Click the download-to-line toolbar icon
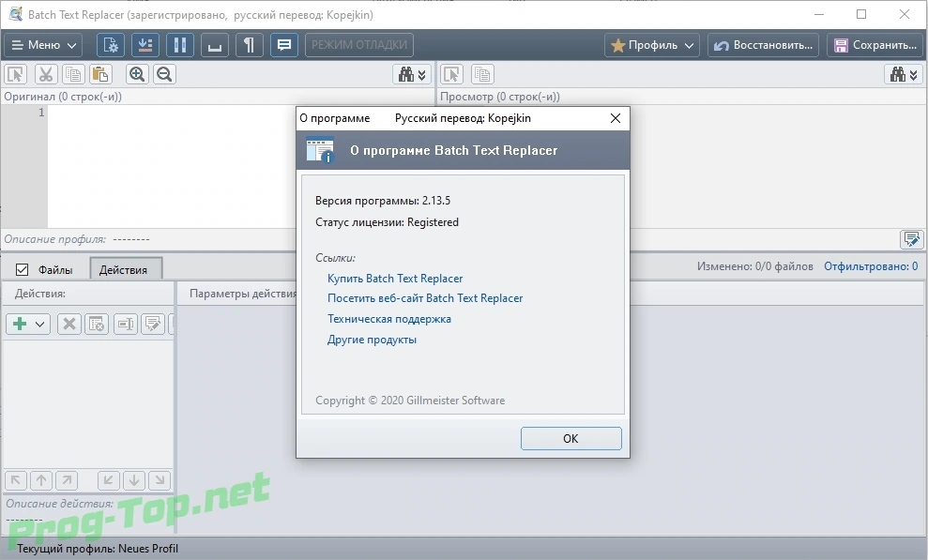 tap(145, 45)
